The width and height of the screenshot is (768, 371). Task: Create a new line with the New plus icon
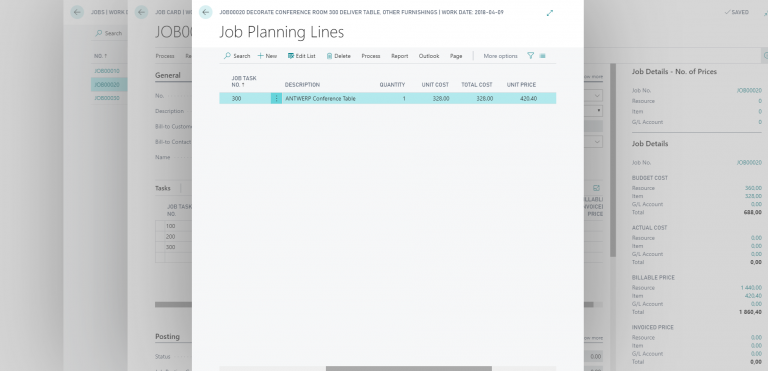pos(267,56)
